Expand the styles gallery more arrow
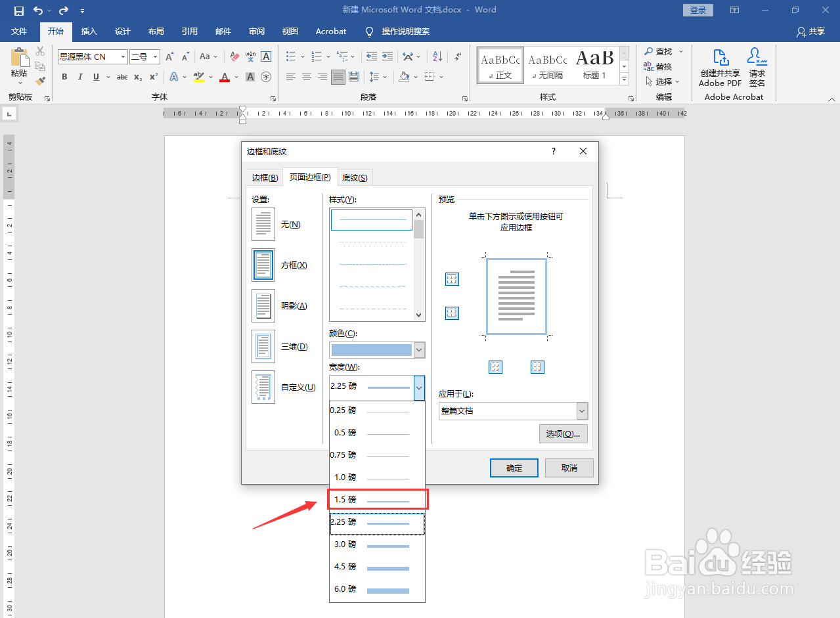Image resolution: width=840 pixels, height=618 pixels. (x=624, y=79)
